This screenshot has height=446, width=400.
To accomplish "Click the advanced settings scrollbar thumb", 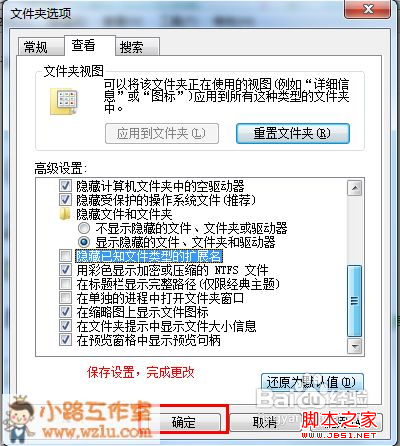I will pos(355,301).
